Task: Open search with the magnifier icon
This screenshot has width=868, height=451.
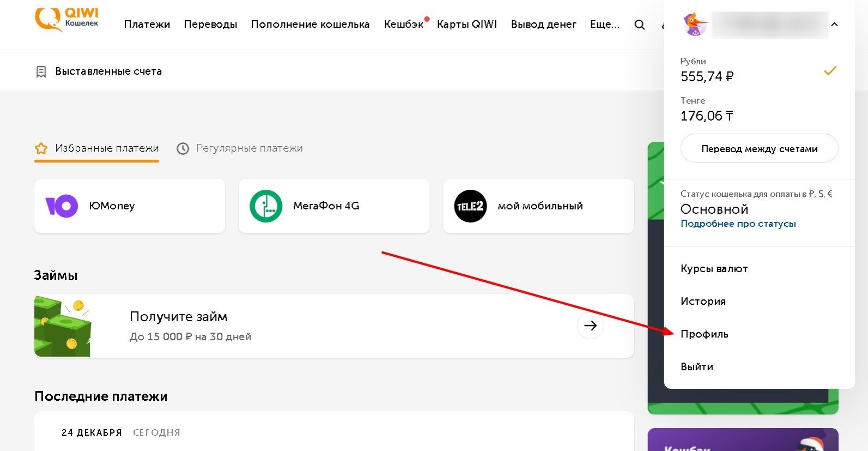Action: (640, 25)
